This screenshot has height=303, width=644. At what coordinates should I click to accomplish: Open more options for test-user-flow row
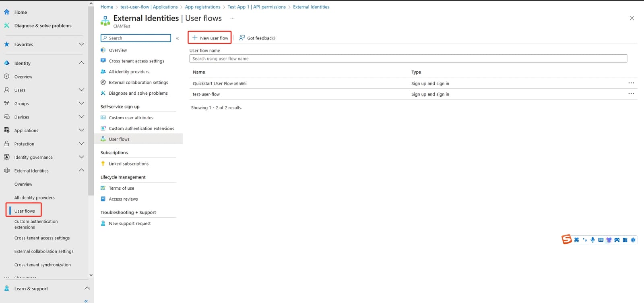coord(631,93)
